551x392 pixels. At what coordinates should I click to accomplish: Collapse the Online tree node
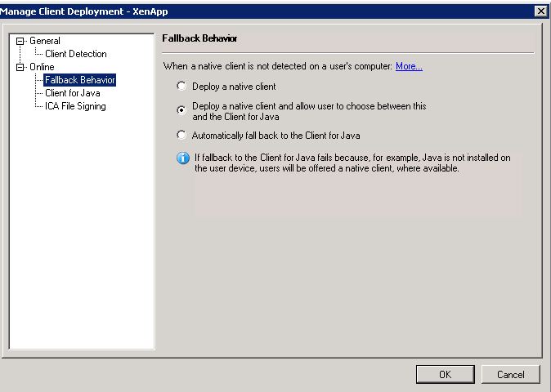point(20,68)
